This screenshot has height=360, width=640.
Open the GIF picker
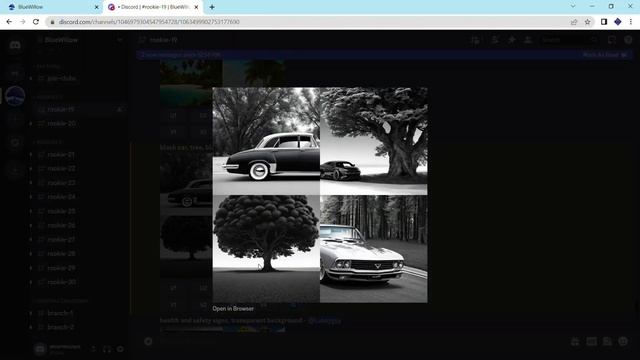591,341
